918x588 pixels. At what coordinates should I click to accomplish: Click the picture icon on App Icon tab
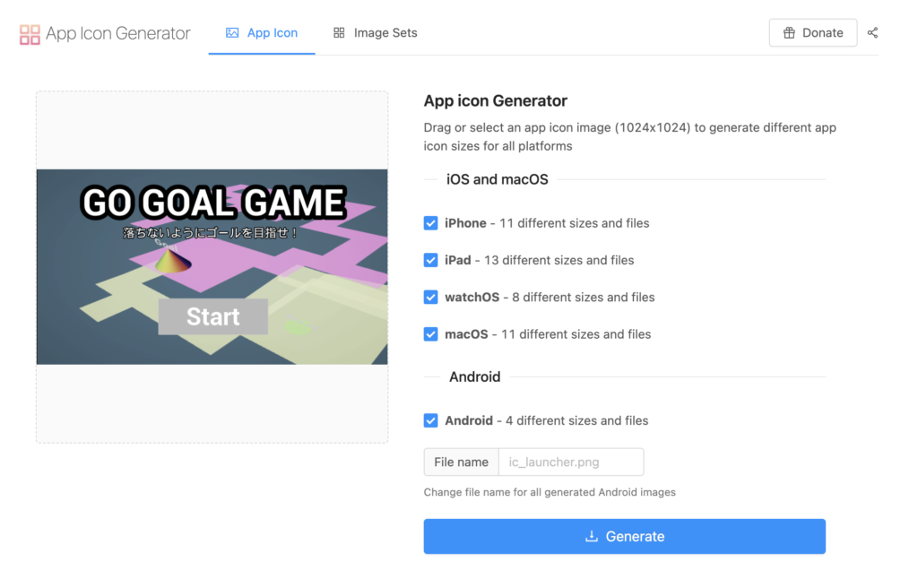coord(232,33)
